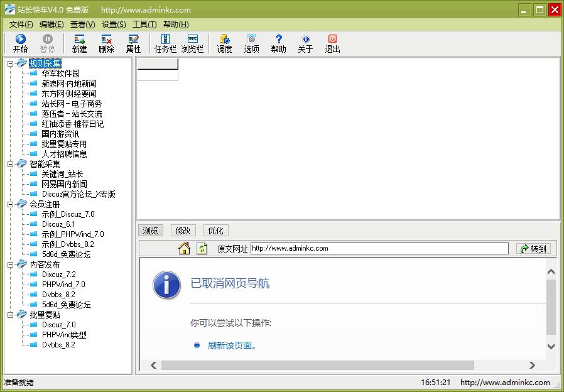
Task: Click the 刷新该页面 link
Action: (x=232, y=346)
